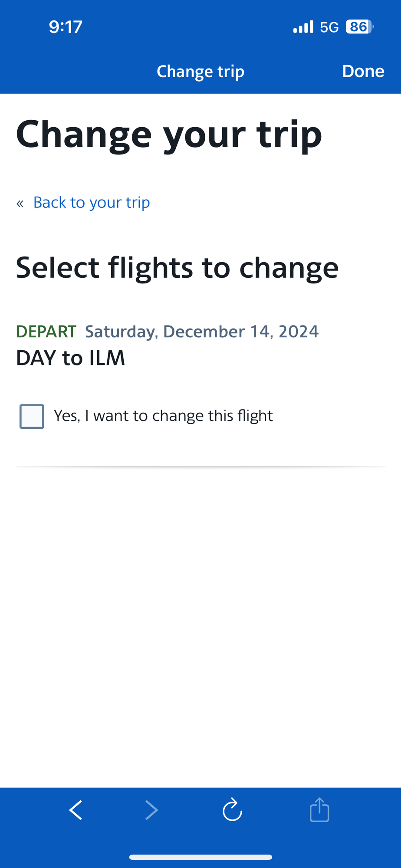
Task: Tap the cellular signal bars icon
Action: click(x=303, y=27)
